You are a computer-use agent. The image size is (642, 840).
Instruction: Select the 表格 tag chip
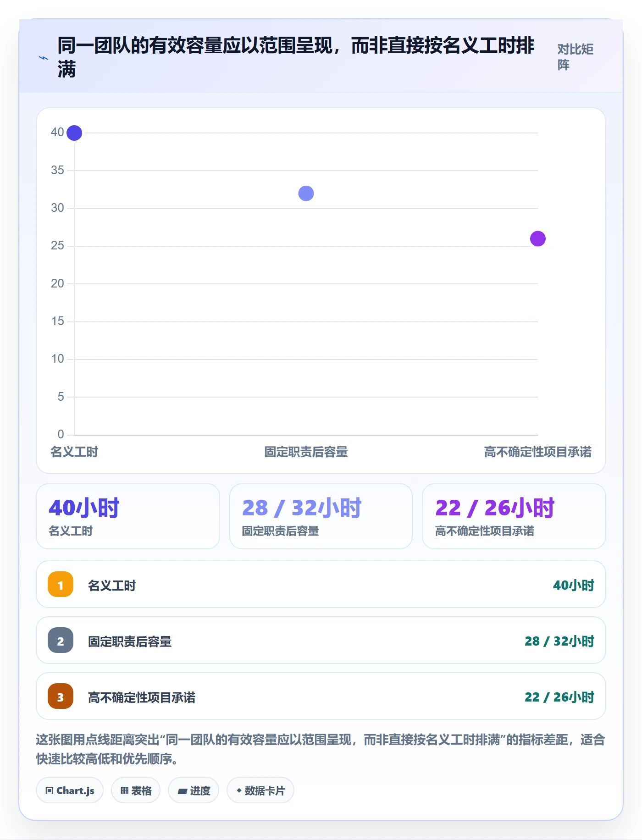tap(136, 790)
